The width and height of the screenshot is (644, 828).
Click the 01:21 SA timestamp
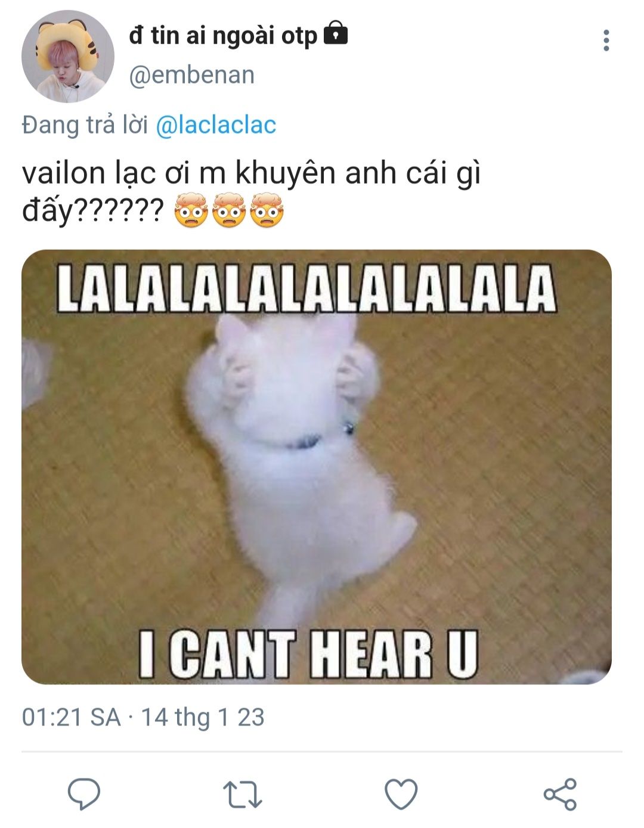pos(71,717)
